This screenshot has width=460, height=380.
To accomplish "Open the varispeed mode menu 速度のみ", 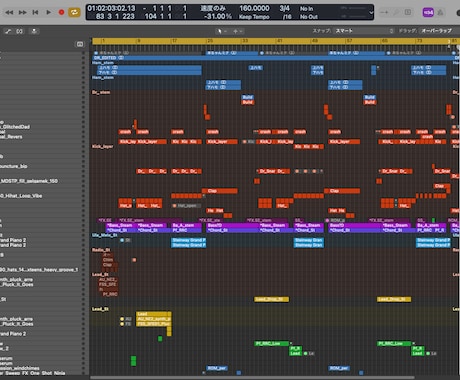I will click(213, 8).
